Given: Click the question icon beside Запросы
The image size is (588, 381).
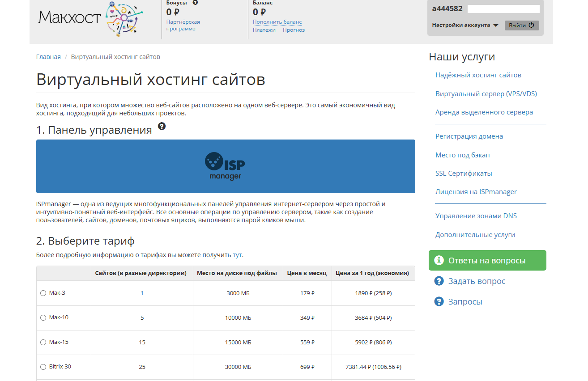Looking at the screenshot, I should click(439, 301).
